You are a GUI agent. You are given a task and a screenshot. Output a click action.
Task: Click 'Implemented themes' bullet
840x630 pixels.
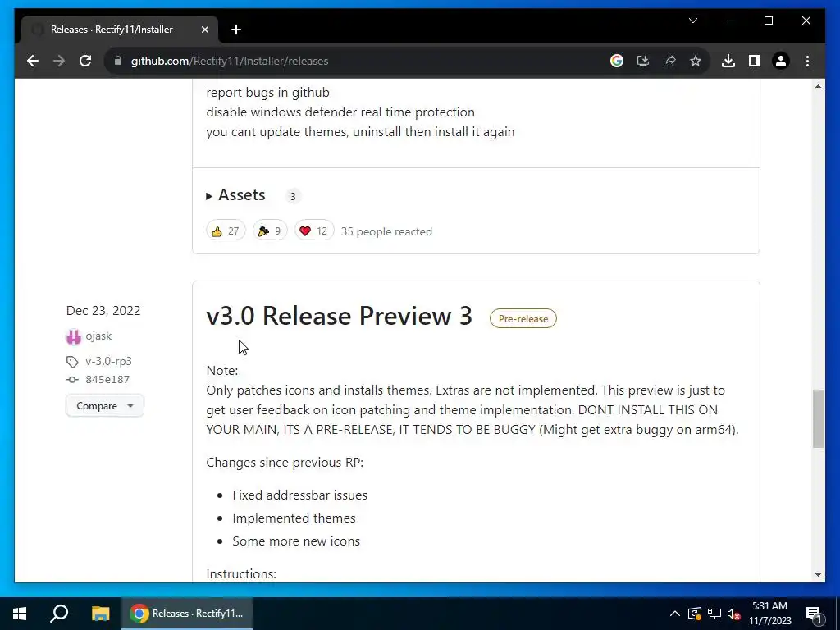[x=294, y=518]
